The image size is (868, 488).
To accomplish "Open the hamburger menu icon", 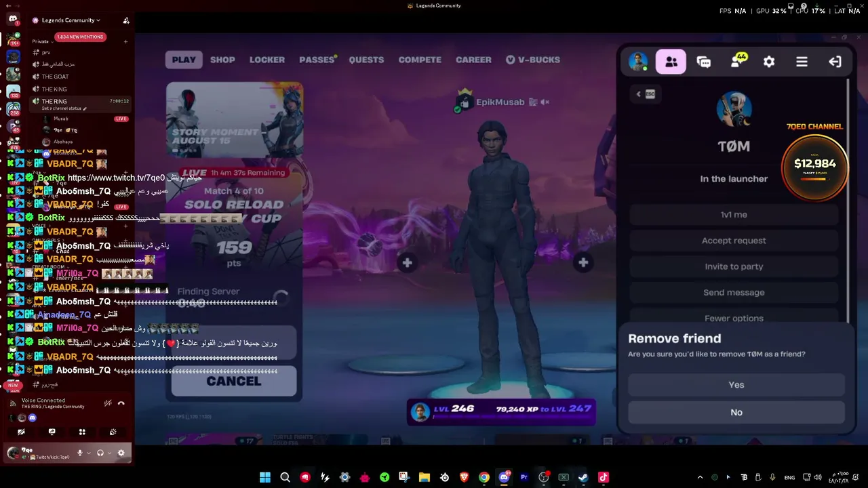I will pyautogui.click(x=802, y=62).
